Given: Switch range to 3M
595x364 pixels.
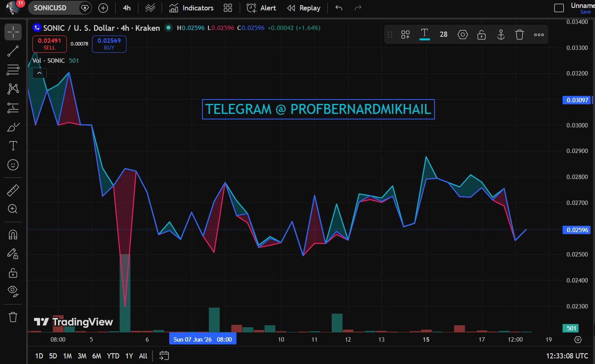Looking at the screenshot, I should click(82, 356).
